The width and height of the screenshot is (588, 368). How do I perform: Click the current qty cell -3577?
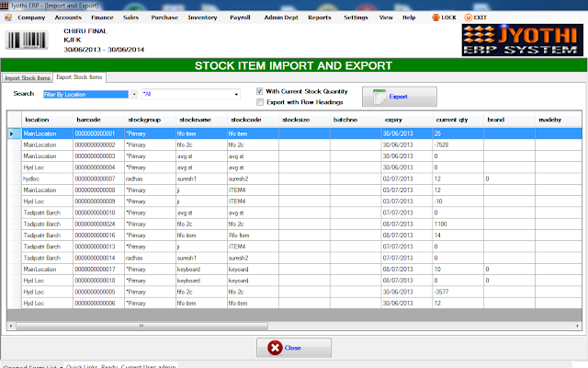pyautogui.click(x=458, y=292)
